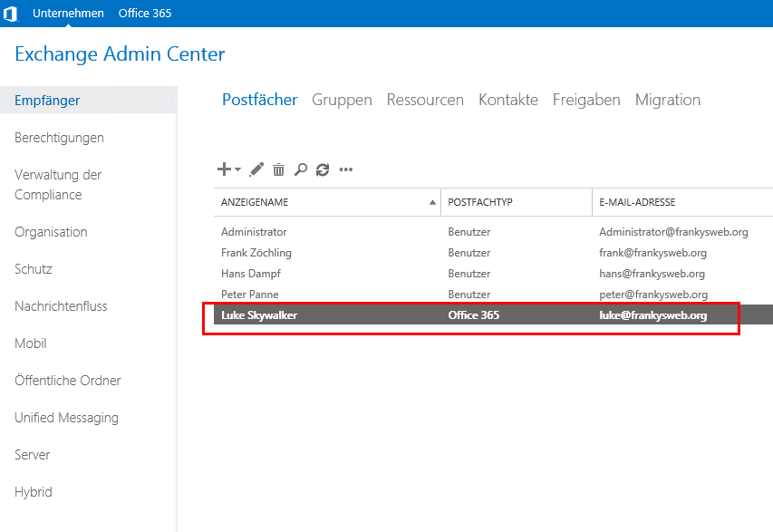
Task: Open Nachrichtenfluss in the left navigation
Action: pos(61,306)
